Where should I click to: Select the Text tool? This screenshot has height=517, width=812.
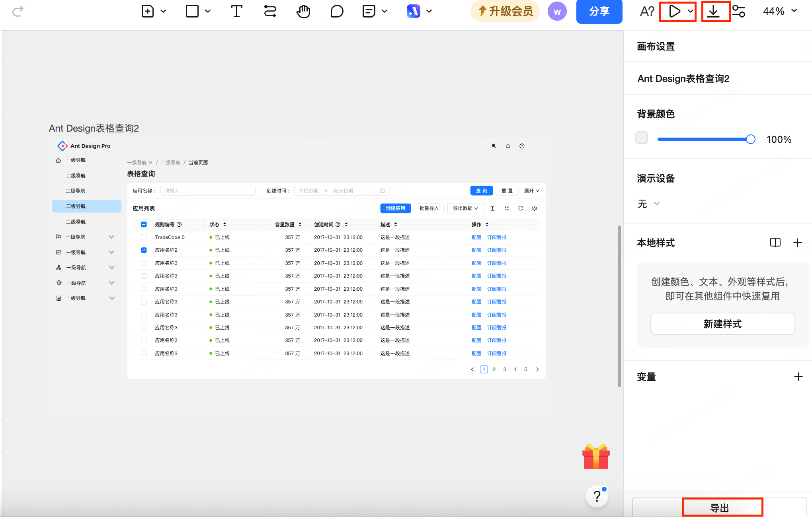tap(237, 11)
